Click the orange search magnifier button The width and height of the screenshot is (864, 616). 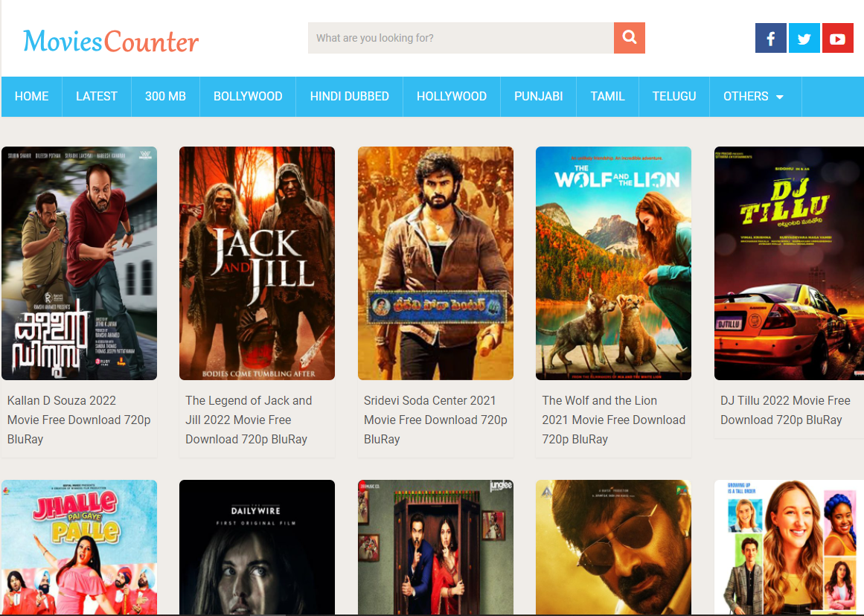[630, 38]
